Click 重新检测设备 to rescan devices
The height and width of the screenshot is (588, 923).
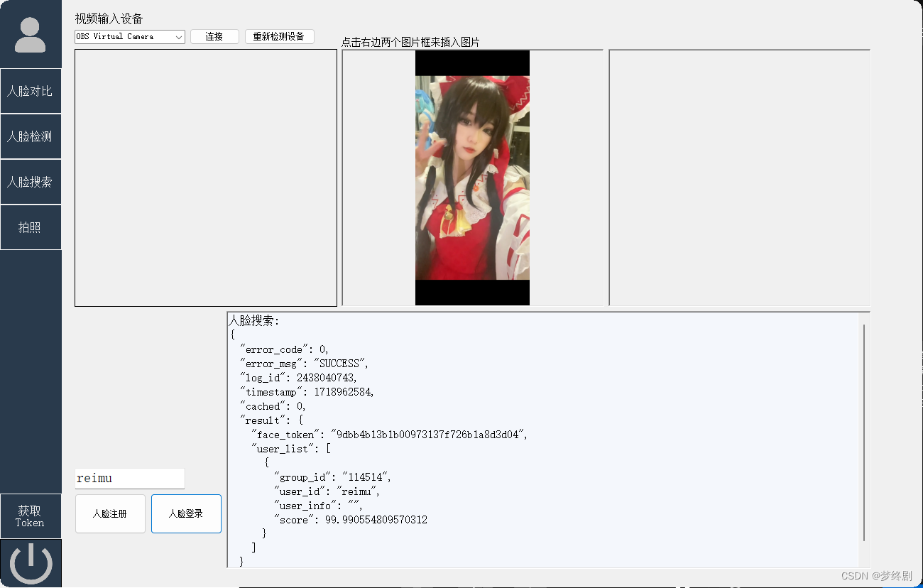click(x=279, y=36)
